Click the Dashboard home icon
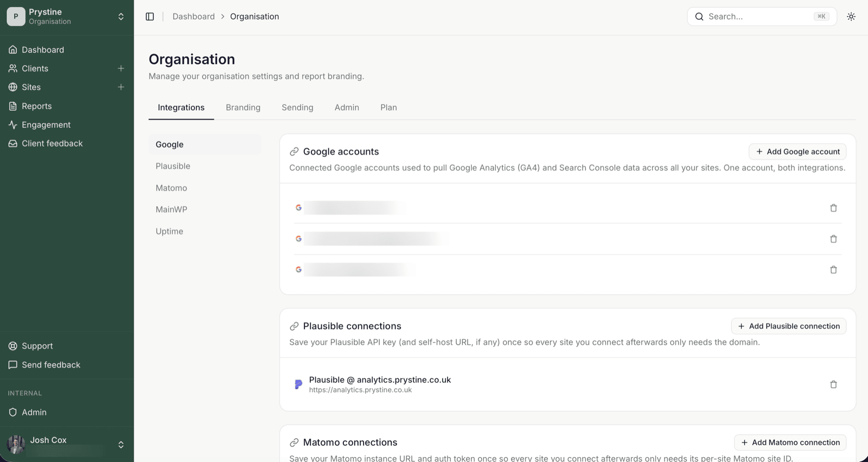The width and height of the screenshot is (868, 462). click(x=13, y=50)
